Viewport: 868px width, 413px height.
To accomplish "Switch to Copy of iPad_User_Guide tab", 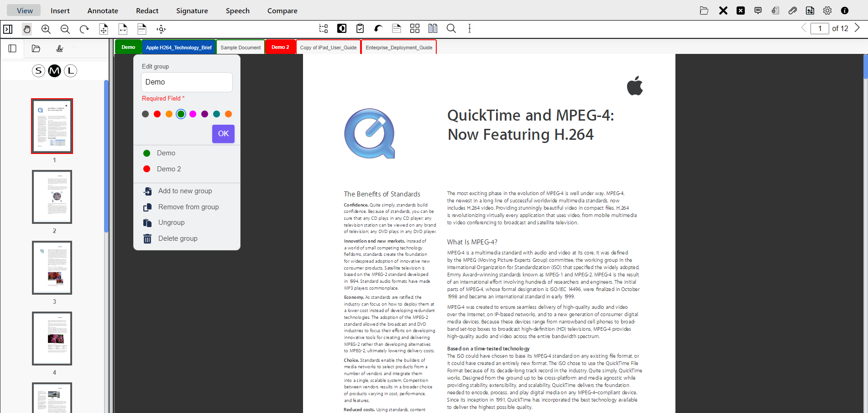I will [x=328, y=48].
